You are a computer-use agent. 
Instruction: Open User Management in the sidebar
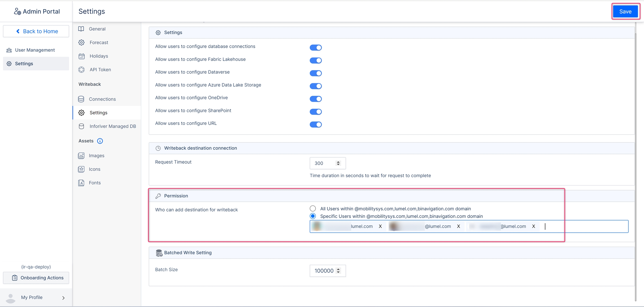35,50
